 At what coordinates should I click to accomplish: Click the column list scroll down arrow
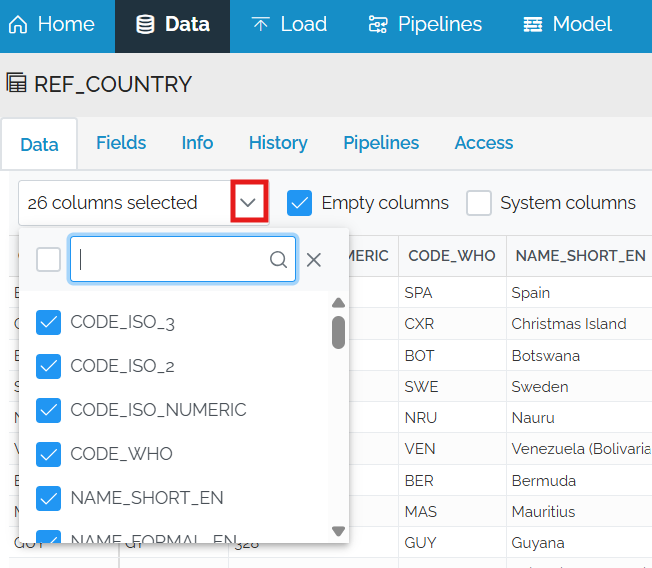pos(338,531)
